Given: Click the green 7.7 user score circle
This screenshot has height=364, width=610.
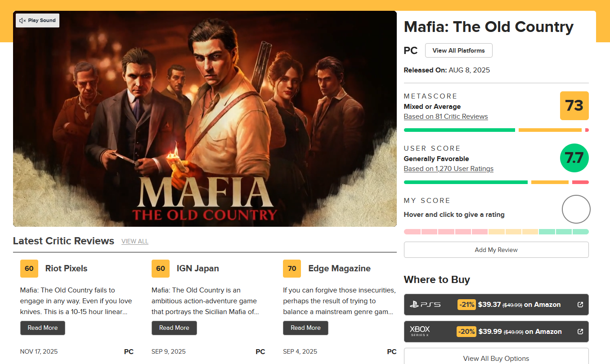Looking at the screenshot, I should pyautogui.click(x=574, y=158).
